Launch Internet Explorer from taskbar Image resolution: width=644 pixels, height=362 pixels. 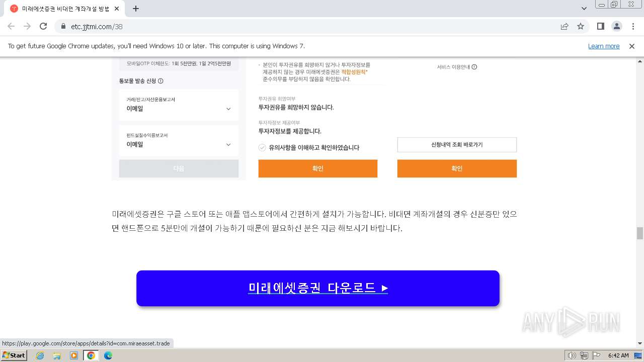40,355
